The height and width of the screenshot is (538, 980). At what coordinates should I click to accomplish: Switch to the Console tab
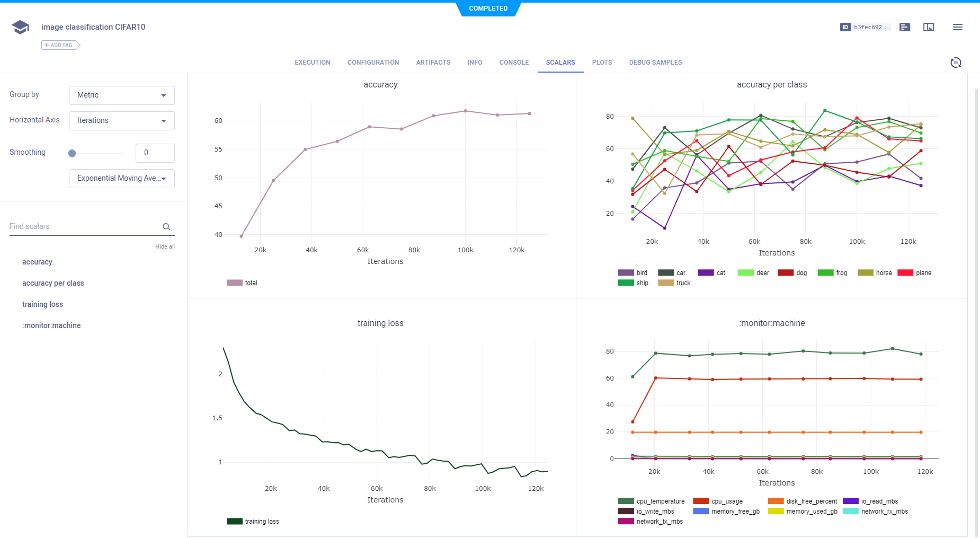coord(514,63)
